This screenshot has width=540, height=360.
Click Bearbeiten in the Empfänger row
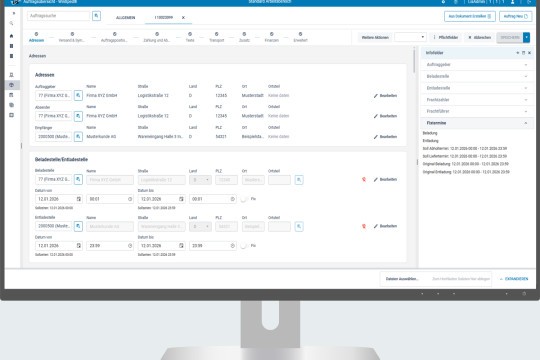(385, 137)
